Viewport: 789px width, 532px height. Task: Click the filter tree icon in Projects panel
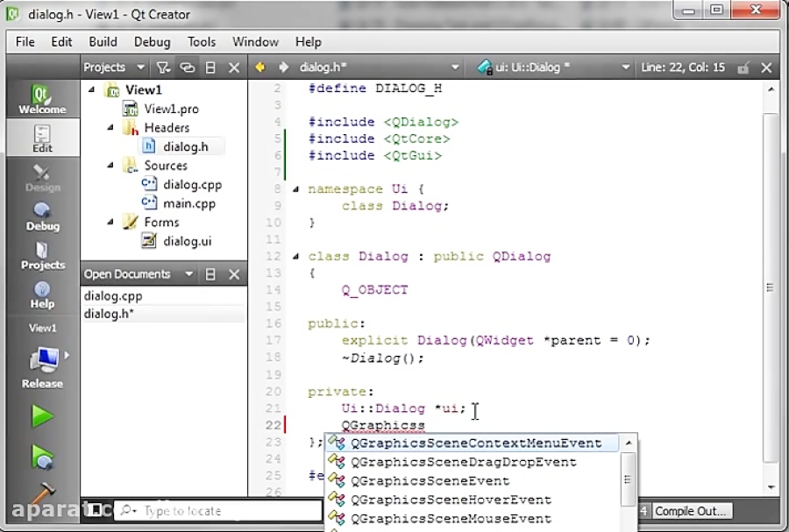[x=163, y=67]
